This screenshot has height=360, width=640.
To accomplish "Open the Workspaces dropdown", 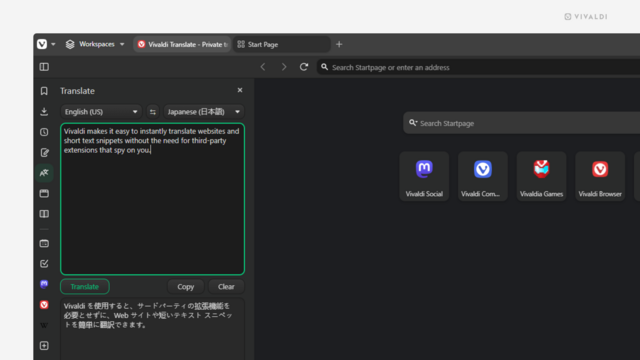I will 95,44.
